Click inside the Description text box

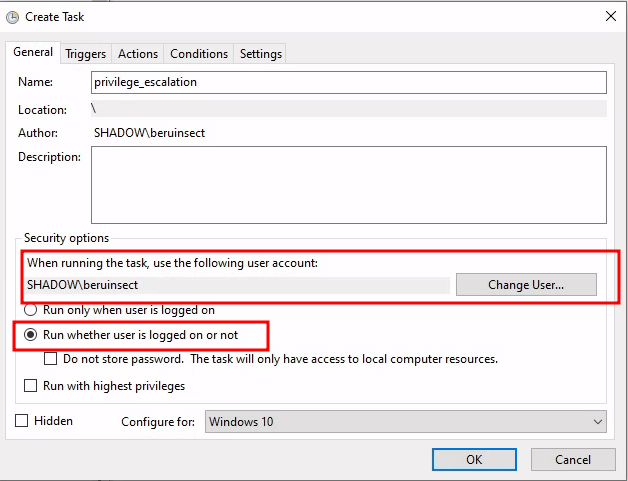click(x=349, y=185)
